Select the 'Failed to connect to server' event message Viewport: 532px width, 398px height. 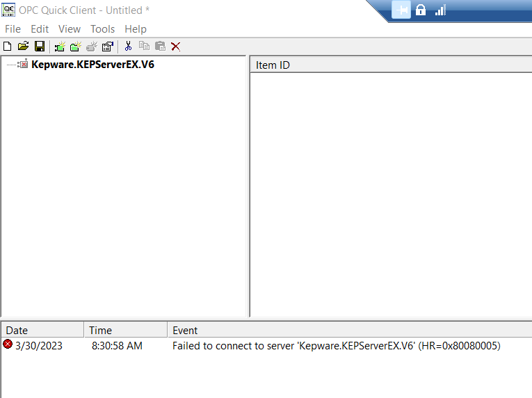336,346
